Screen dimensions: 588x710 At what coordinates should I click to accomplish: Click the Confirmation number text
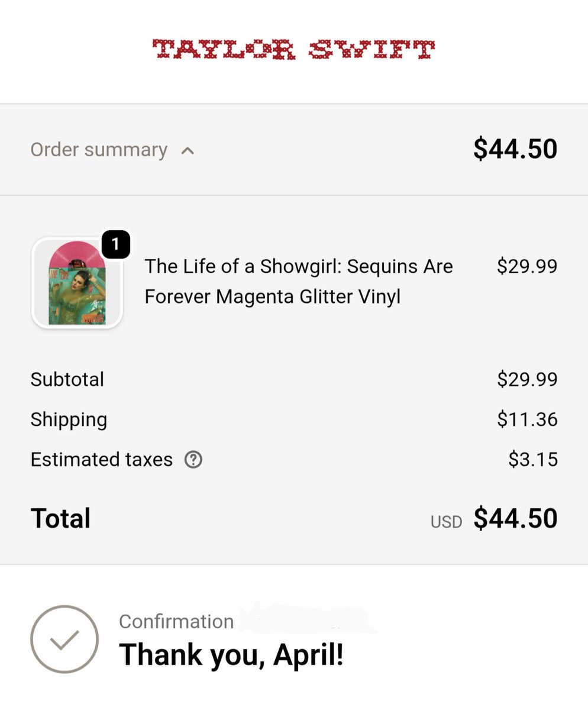coord(176,621)
